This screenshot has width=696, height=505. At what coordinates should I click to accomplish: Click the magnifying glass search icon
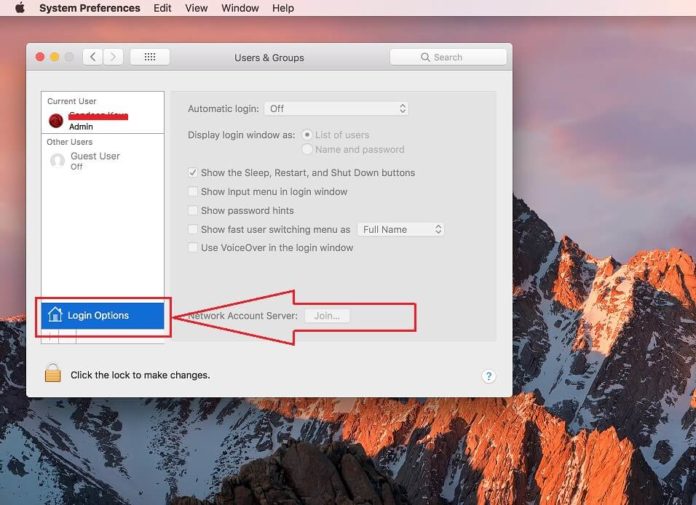(425, 57)
